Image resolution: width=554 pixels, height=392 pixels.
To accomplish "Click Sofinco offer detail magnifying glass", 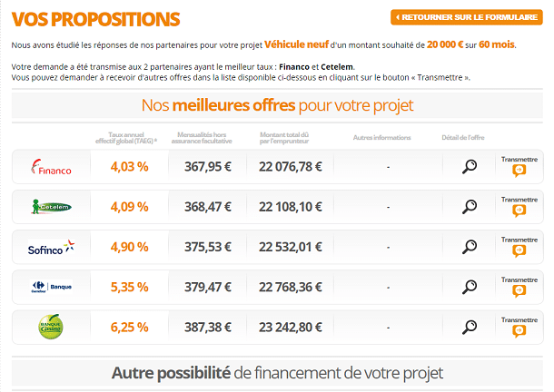I will (470, 247).
